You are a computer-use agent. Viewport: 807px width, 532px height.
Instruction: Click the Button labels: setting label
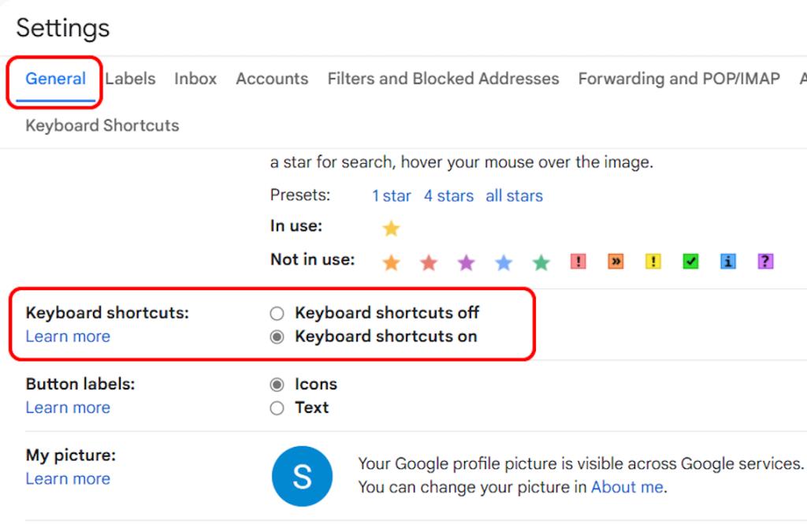80,385
